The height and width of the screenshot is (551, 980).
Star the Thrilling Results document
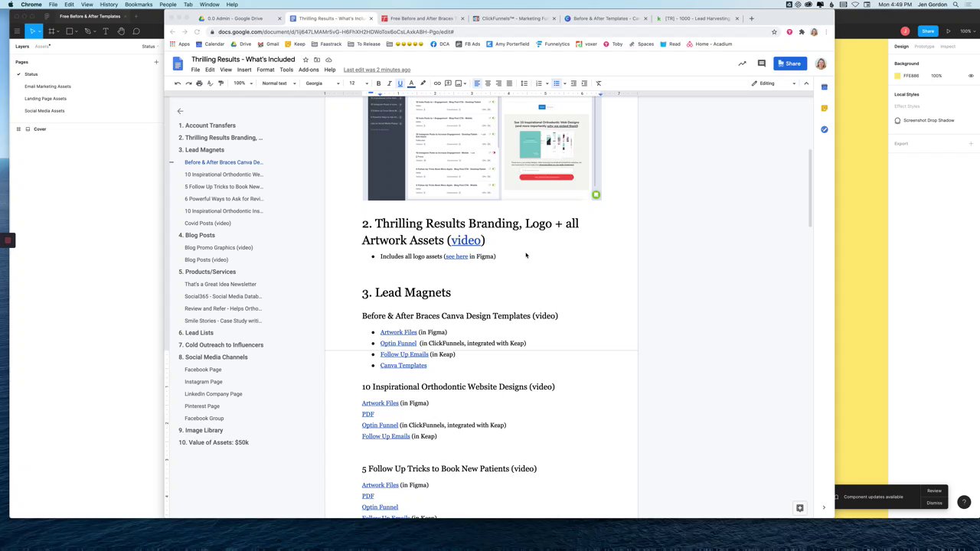(305, 60)
